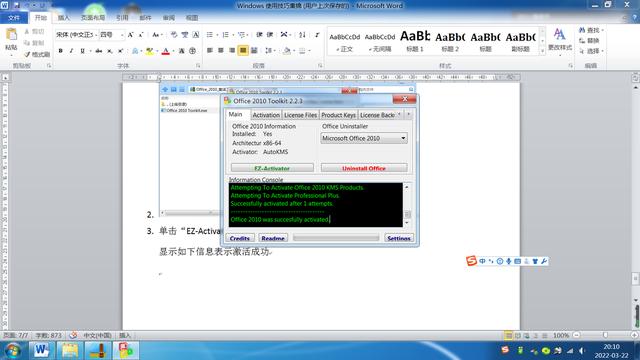Toggle 插入 insert mode in status bar
The width and height of the screenshot is (640, 360).
point(125,336)
